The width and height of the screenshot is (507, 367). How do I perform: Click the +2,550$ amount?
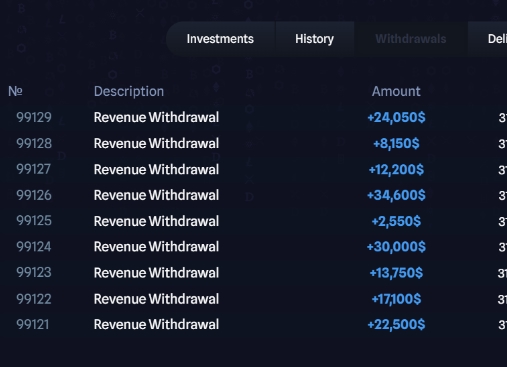coord(396,221)
